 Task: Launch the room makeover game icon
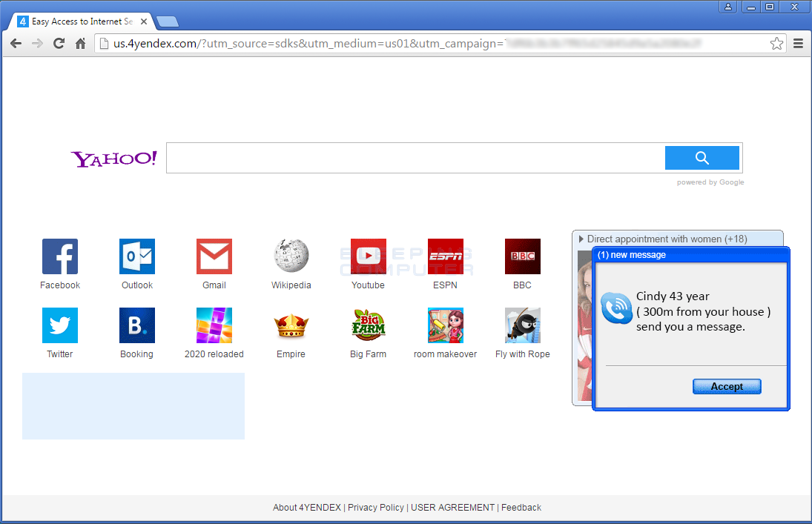[446, 325]
